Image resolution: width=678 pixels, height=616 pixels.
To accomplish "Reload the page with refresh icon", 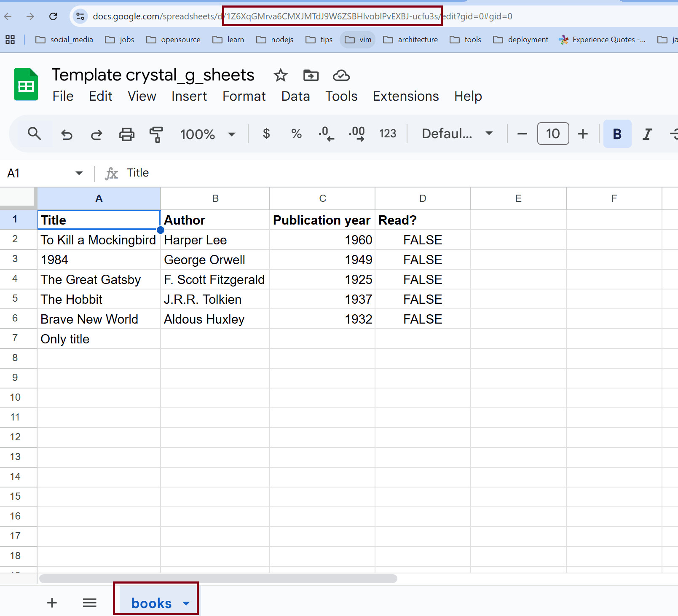I will point(53,16).
